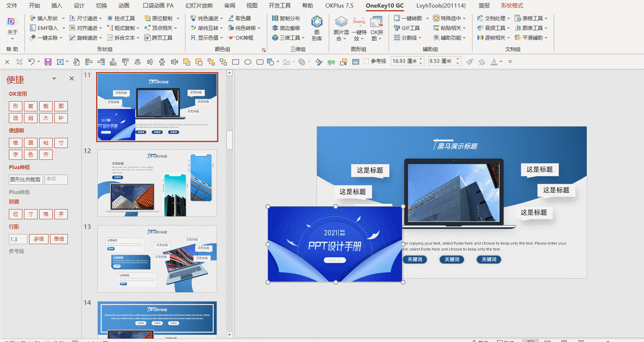Toggle the 参考线 guides checkbox
Image resolution: width=644 pixels, height=342 pixels.
[x=366, y=61]
